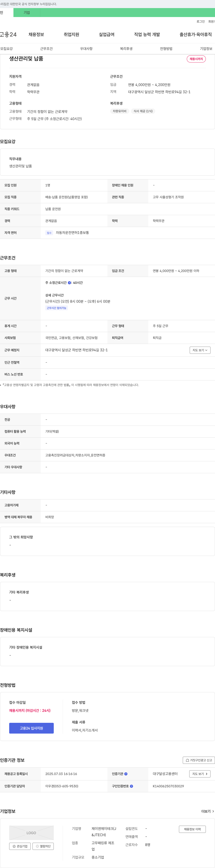Viewport: 215px width, 868px height.
Task: Click the company LOGO placeholder image
Action: pyautogui.click(x=31, y=833)
